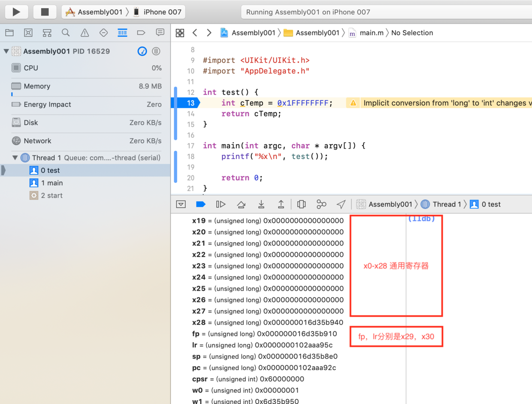Click Assembly001 project in jump bar
532x404 pixels.
248,33
